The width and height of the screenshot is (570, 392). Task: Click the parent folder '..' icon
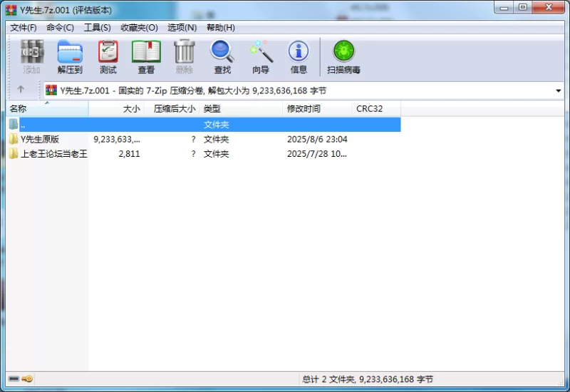[14, 124]
